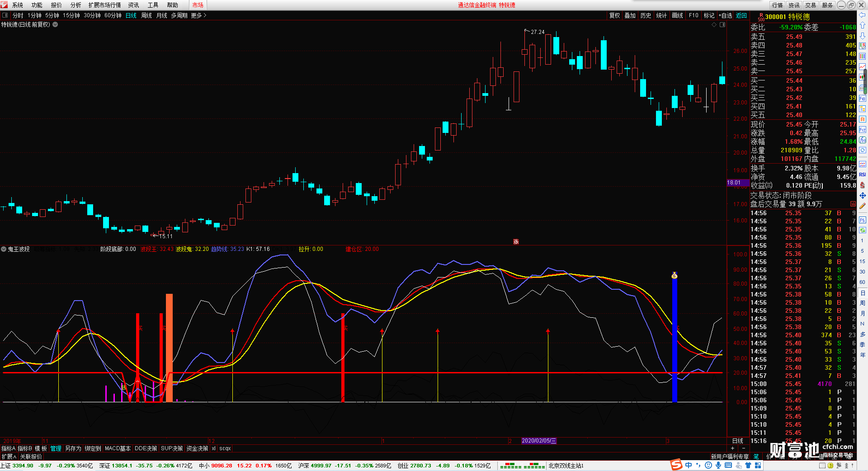Toggle the 鬼王波段 indicator circle marker
The height and width of the screenshot is (471, 868).
[4, 249]
